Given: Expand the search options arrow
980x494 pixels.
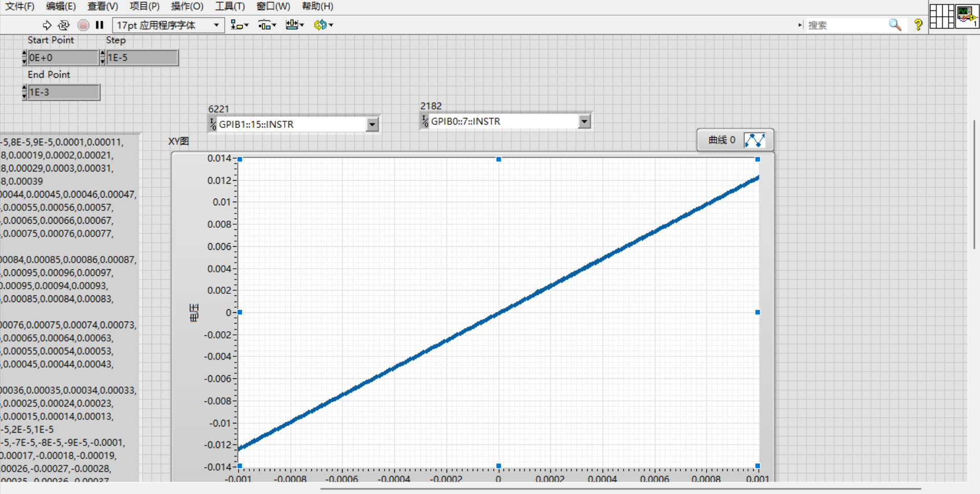Looking at the screenshot, I should click(800, 25).
